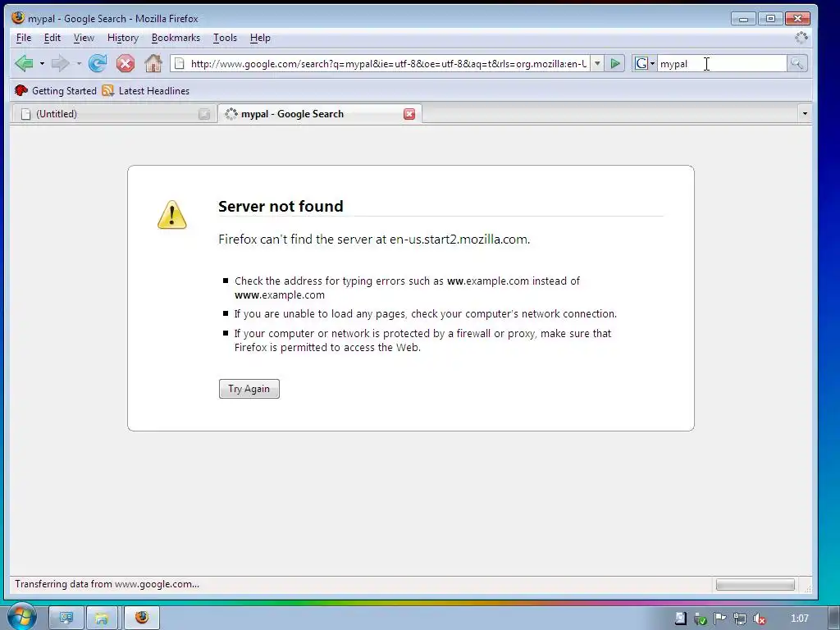
Task: Go back with the green Back arrow
Action: pos(24,63)
